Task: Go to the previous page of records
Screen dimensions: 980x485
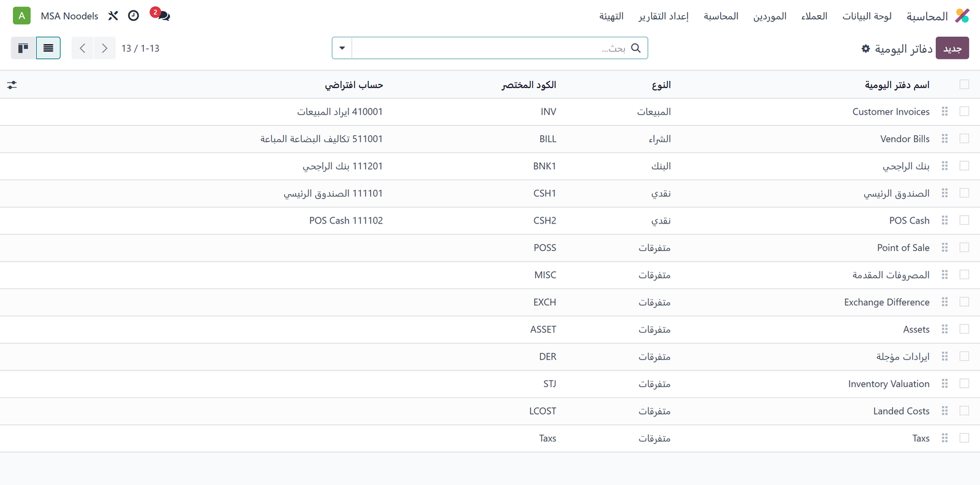Action: pos(83,48)
